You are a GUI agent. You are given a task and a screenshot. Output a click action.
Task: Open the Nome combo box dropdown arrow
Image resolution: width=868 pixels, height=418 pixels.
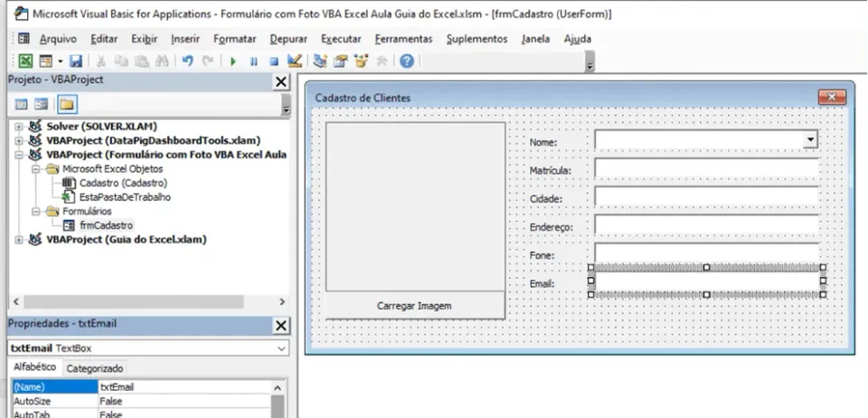(810, 140)
